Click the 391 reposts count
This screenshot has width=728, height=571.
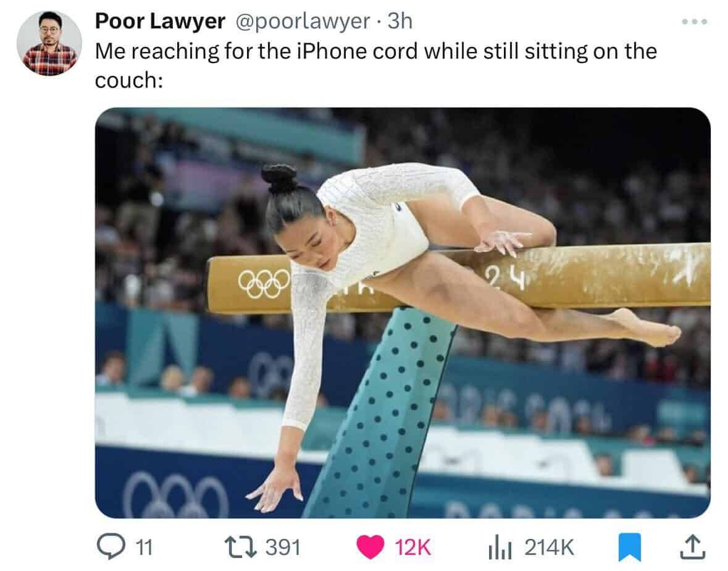click(283, 548)
